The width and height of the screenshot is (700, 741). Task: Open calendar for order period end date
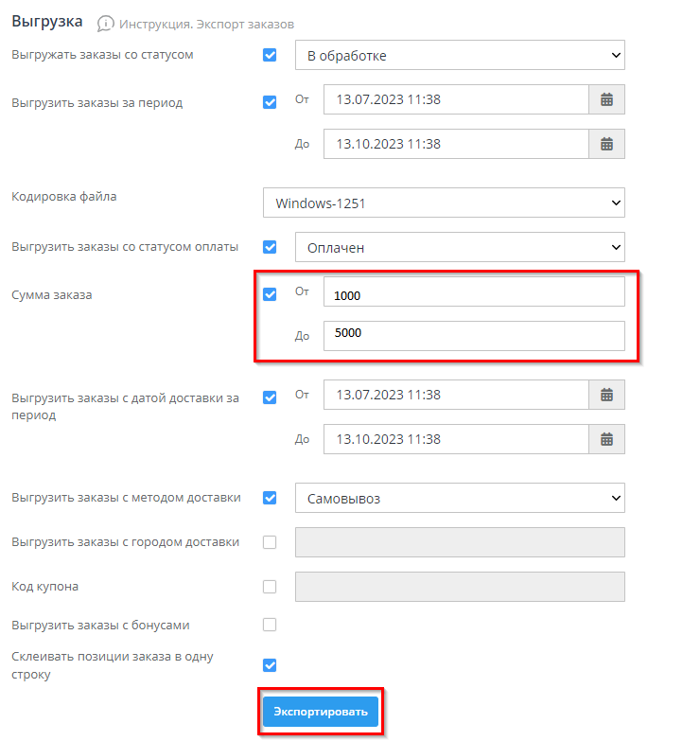click(606, 144)
